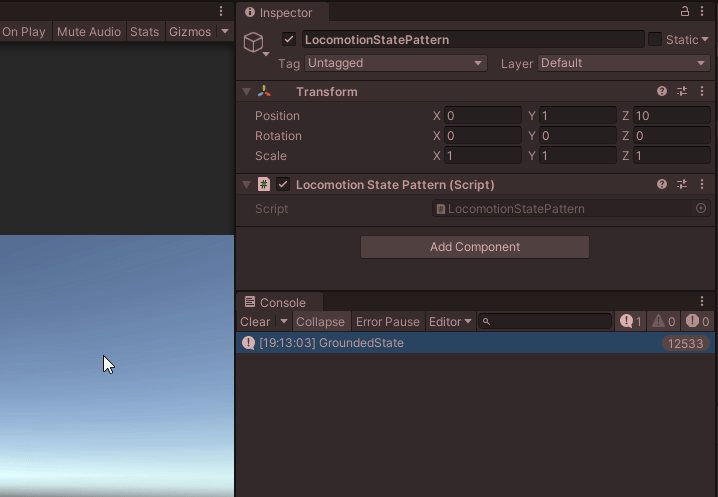Collapse the Transform component foldout
This screenshot has height=497, width=718.
click(x=246, y=92)
